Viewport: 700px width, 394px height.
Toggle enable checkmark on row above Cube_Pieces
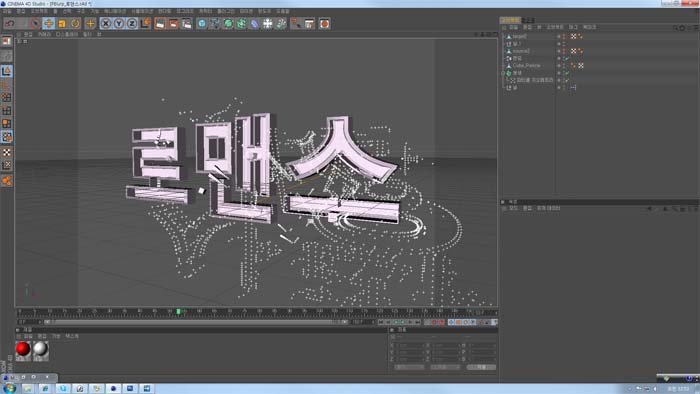pos(567,58)
